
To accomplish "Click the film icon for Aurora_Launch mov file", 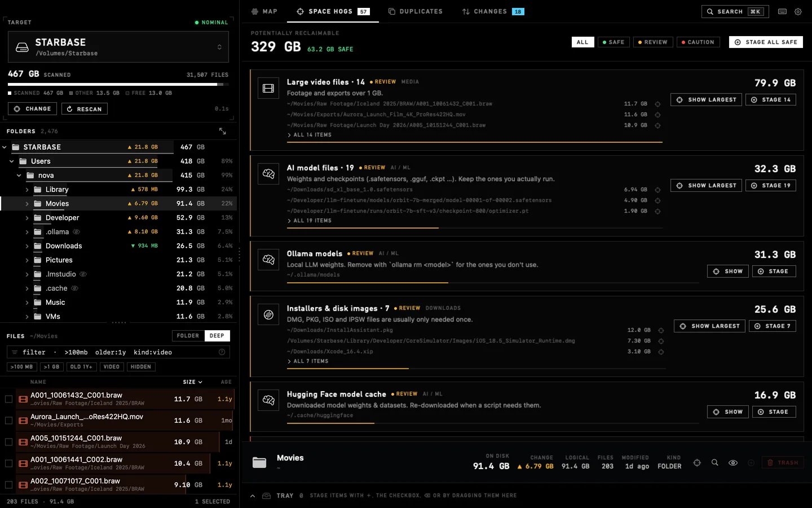I will pyautogui.click(x=23, y=421).
